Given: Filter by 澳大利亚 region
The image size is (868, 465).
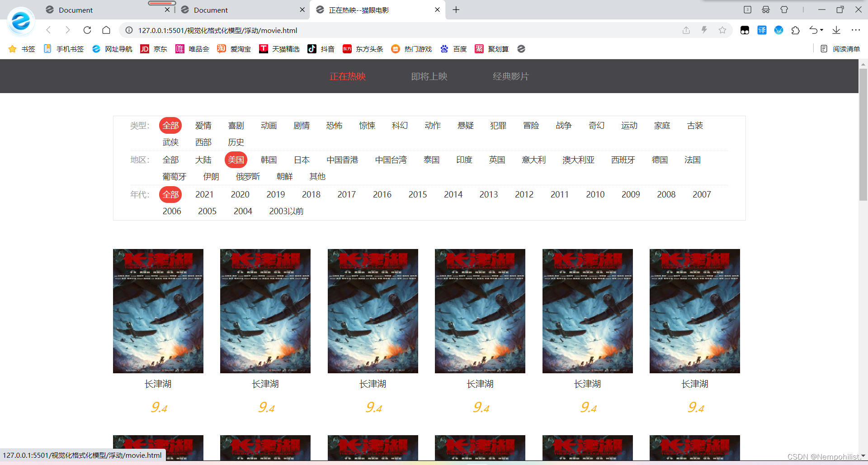Looking at the screenshot, I should click(x=578, y=160).
